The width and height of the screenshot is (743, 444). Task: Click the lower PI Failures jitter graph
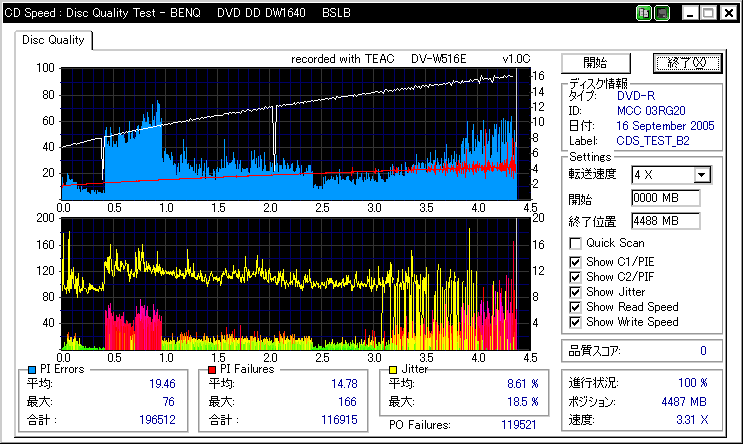click(x=296, y=284)
